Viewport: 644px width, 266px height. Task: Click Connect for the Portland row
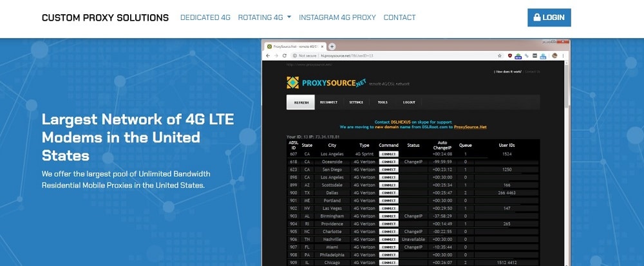[388, 201]
